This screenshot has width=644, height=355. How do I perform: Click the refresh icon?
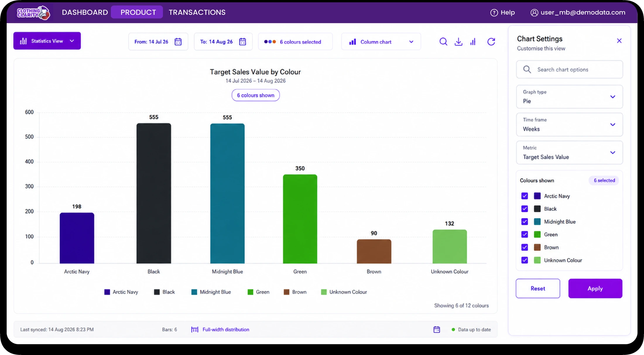pyautogui.click(x=491, y=42)
